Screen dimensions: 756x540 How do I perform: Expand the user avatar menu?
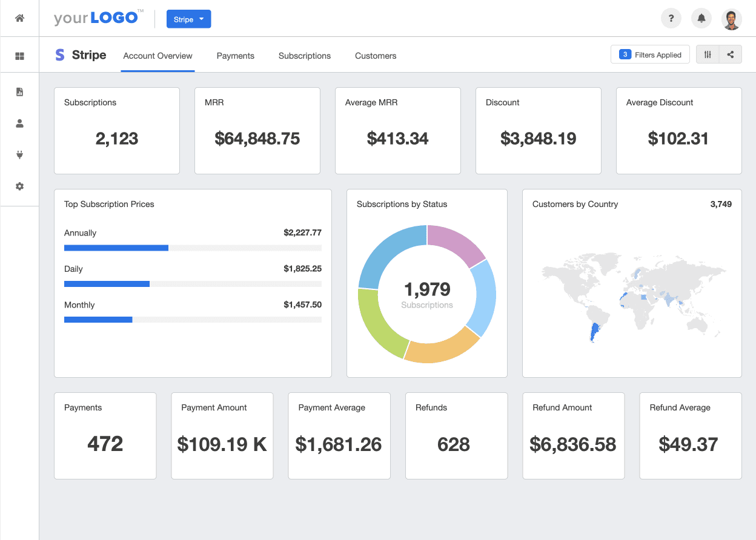pyautogui.click(x=731, y=19)
